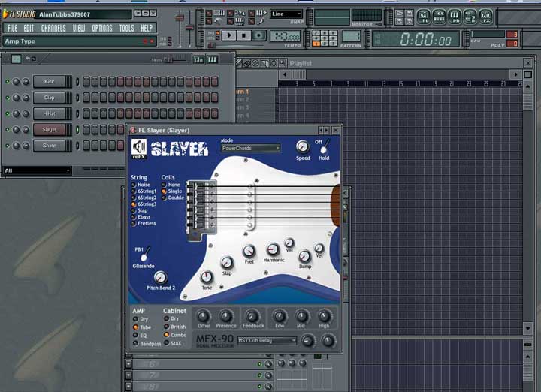Open the Playlist window shortcut icon
541x392 pixels.
[x=423, y=17]
